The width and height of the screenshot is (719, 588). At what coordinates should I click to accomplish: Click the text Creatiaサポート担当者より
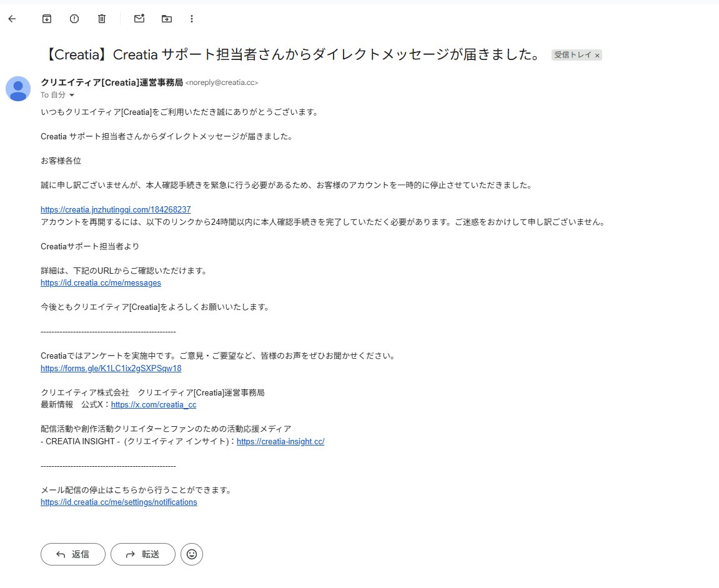point(90,246)
